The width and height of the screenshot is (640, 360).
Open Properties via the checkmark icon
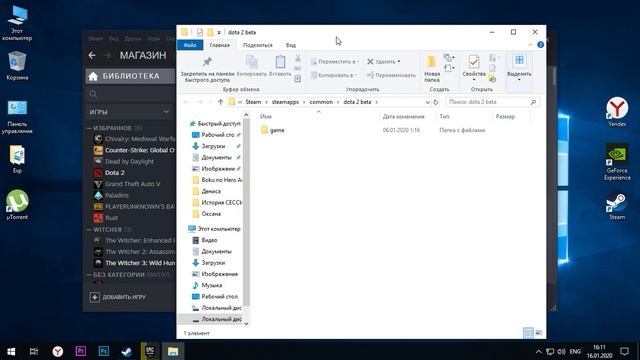[474, 62]
